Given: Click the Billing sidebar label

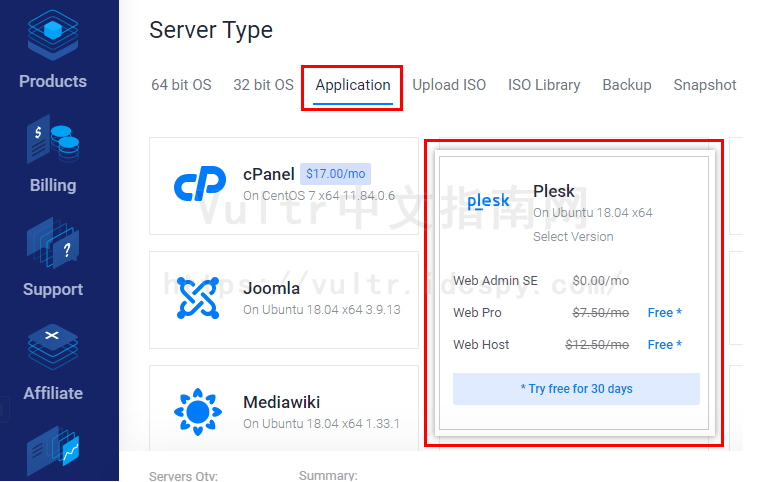Looking at the screenshot, I should coord(53,185).
